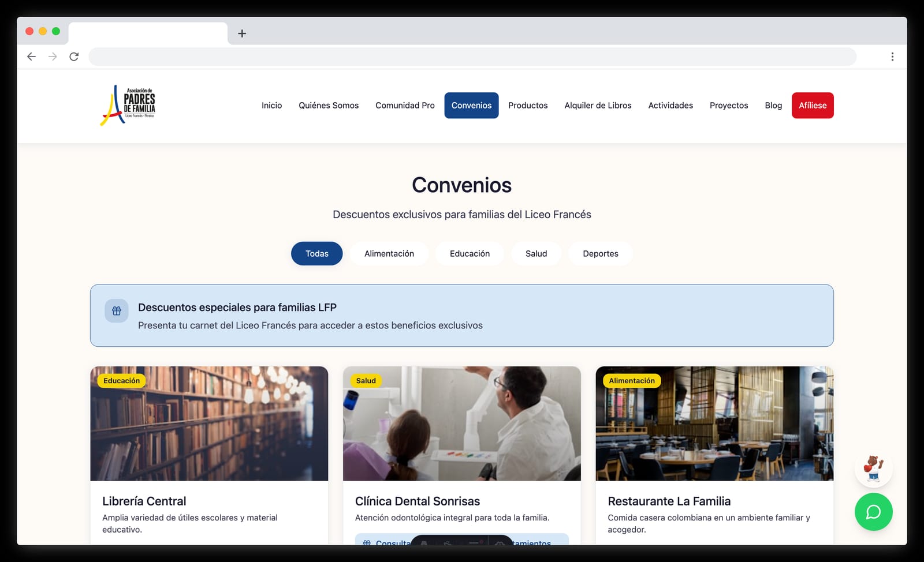Open the Blog section
This screenshot has height=562, width=924.
[773, 105]
